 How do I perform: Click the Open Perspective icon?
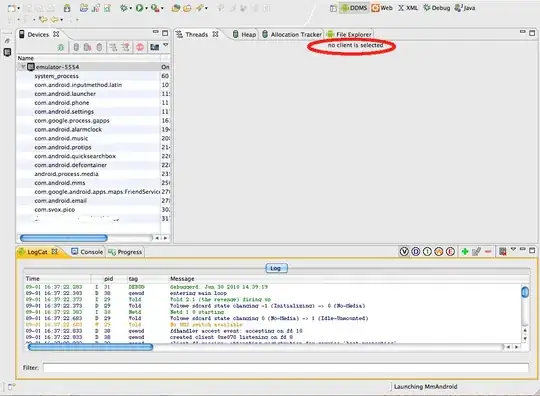coord(333,8)
